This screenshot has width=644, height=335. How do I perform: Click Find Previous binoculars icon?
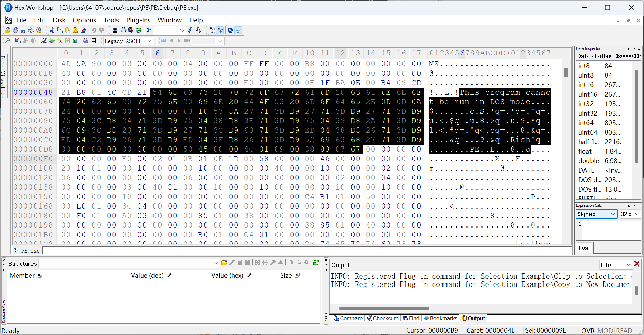(x=123, y=31)
